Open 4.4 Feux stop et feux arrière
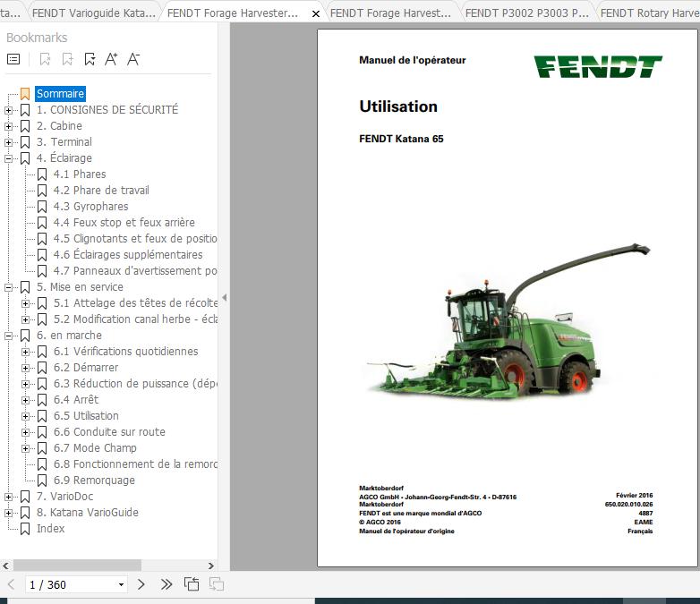Image resolution: width=700 pixels, height=604 pixels. tap(124, 222)
